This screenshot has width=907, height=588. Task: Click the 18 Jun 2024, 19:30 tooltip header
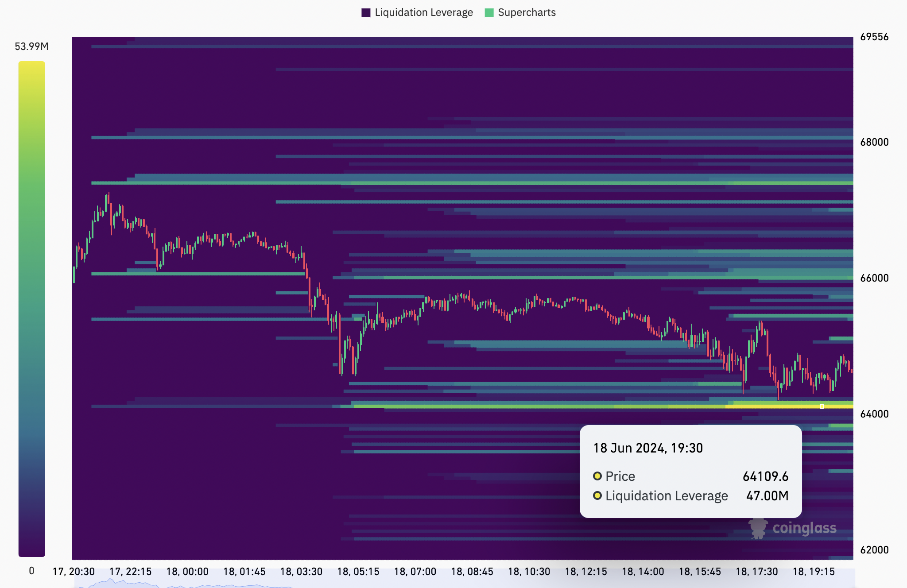pos(648,448)
